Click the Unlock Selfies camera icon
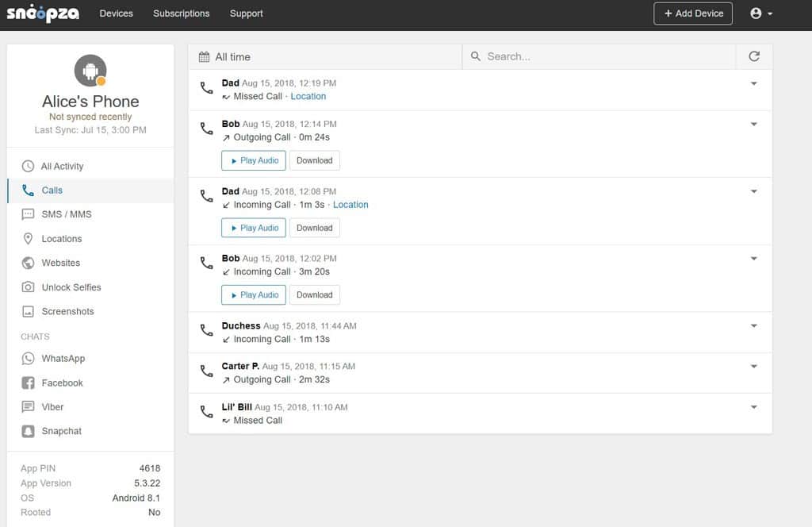The height and width of the screenshot is (527, 812). pyautogui.click(x=28, y=287)
